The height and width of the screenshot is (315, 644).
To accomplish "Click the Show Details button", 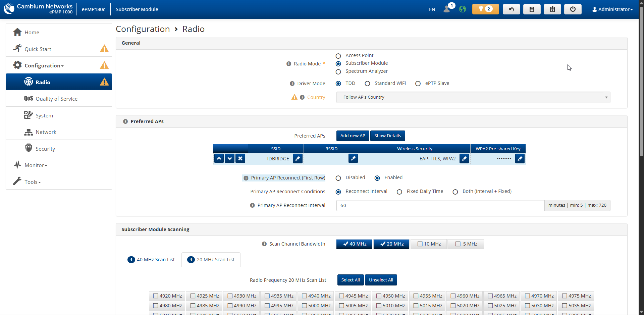I will point(388,136).
